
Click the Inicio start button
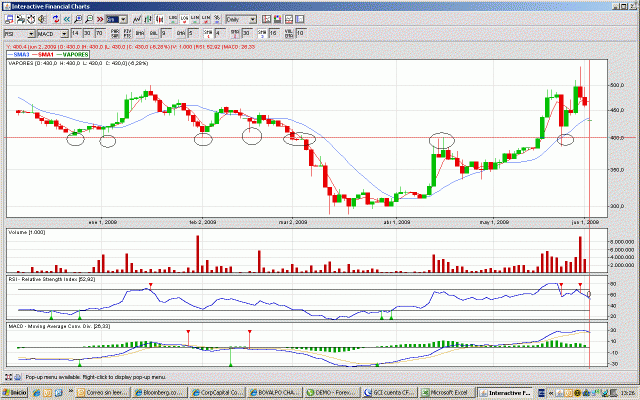click(x=16, y=393)
